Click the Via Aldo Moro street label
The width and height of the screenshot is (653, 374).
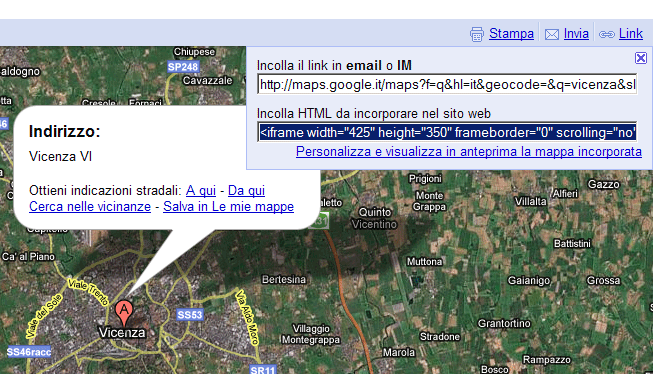247,318
